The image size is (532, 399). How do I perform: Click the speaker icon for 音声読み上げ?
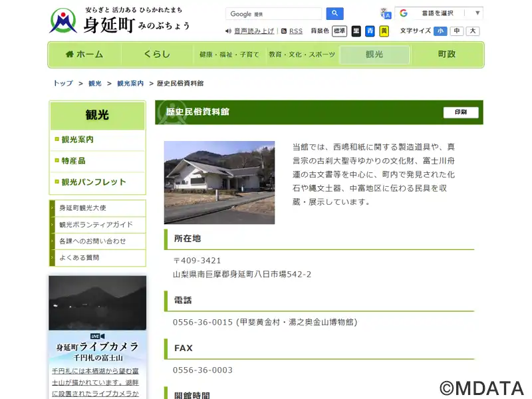click(228, 31)
